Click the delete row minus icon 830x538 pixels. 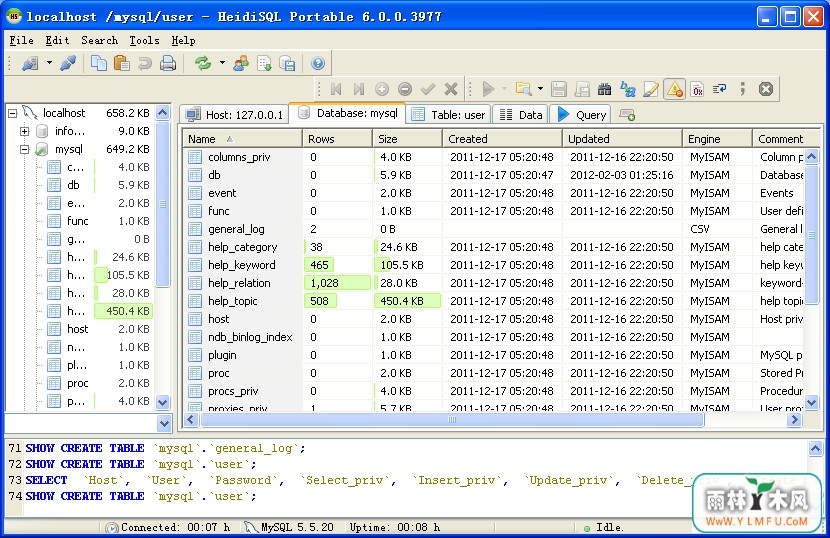(x=405, y=89)
